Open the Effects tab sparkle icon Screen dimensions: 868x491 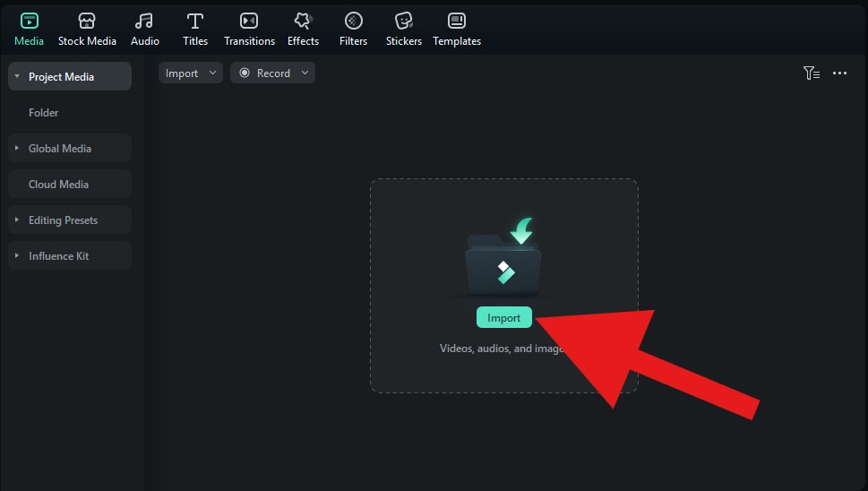[303, 21]
